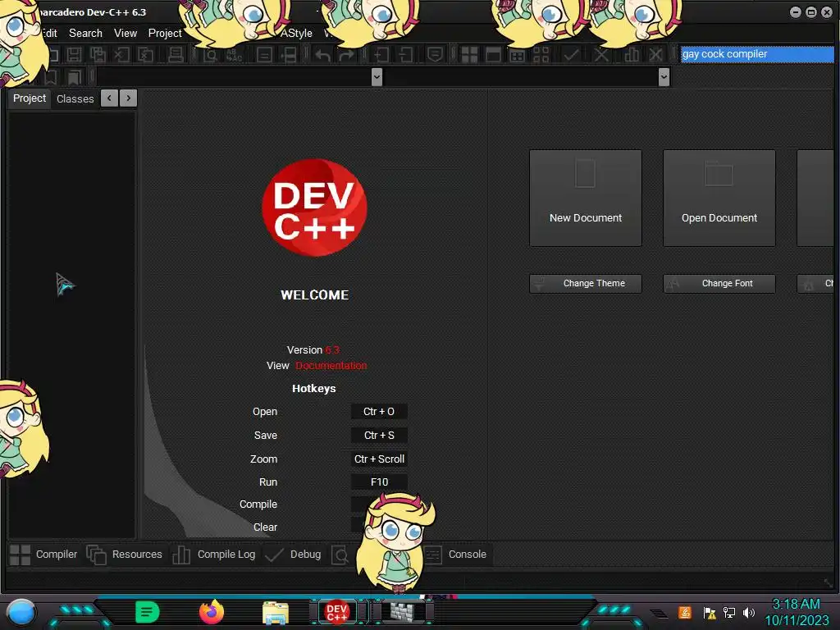Click the red 6.3 version link
Viewport: 840px width, 630px height.
click(332, 349)
